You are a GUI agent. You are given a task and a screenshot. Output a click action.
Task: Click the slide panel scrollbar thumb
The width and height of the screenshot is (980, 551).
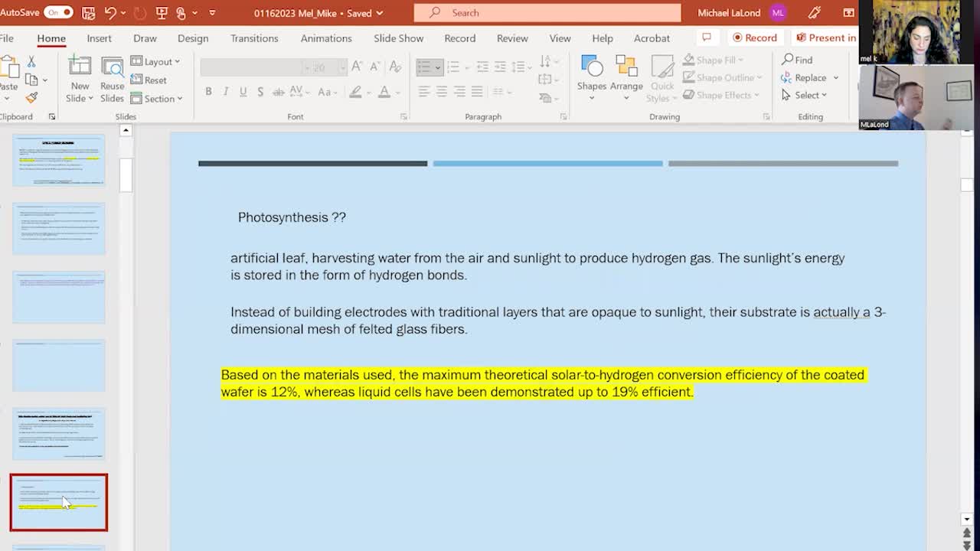click(x=126, y=174)
